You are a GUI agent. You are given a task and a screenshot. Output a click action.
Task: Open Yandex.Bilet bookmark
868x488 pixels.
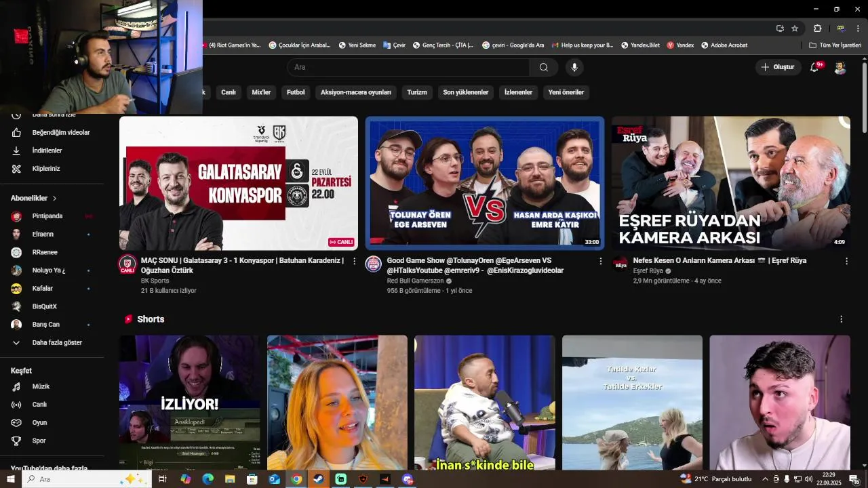point(639,45)
